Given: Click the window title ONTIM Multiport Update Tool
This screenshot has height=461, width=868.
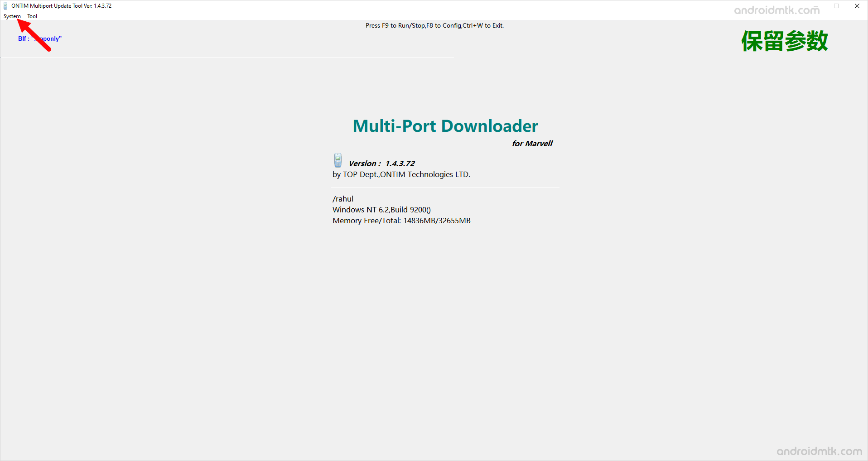Looking at the screenshot, I should coord(61,5).
